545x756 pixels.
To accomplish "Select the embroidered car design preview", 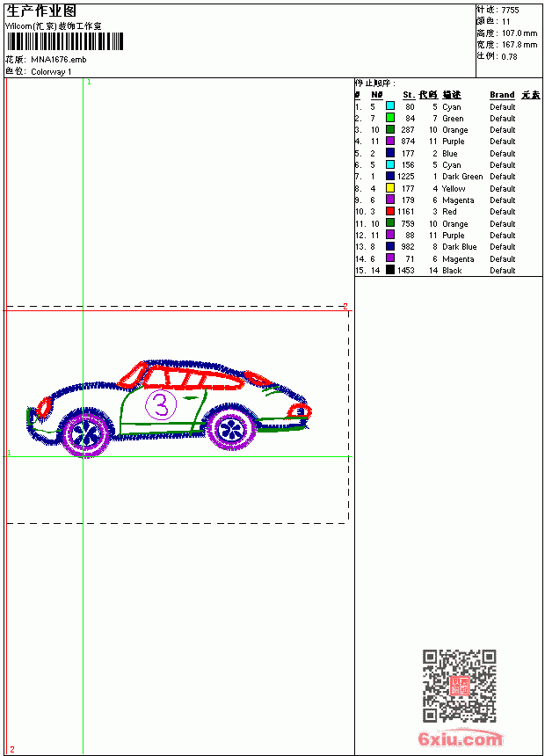I will coord(169,409).
